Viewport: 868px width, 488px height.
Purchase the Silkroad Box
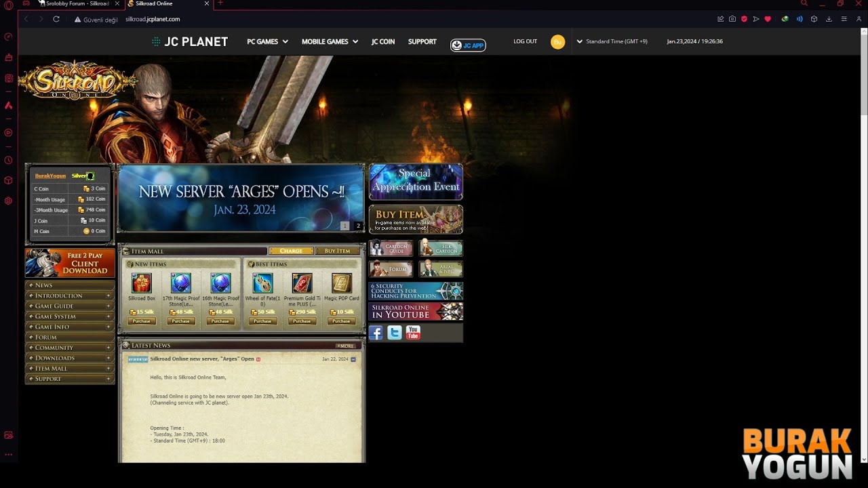pos(142,321)
